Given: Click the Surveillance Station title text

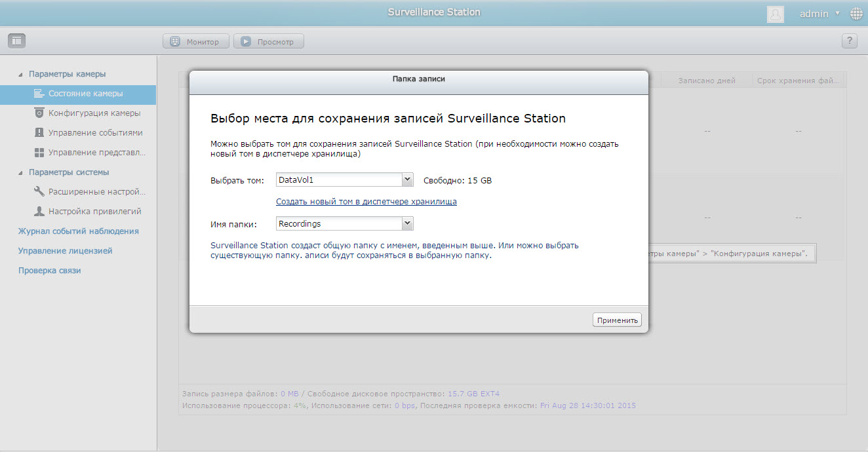Looking at the screenshot, I should [434, 12].
